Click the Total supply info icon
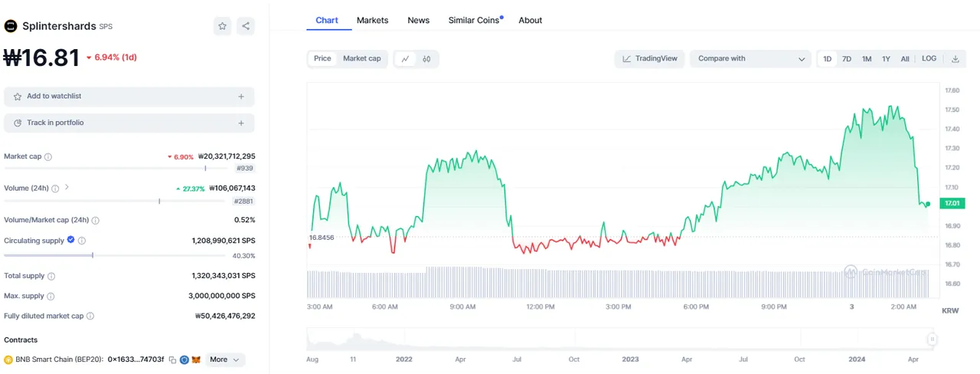 51,276
